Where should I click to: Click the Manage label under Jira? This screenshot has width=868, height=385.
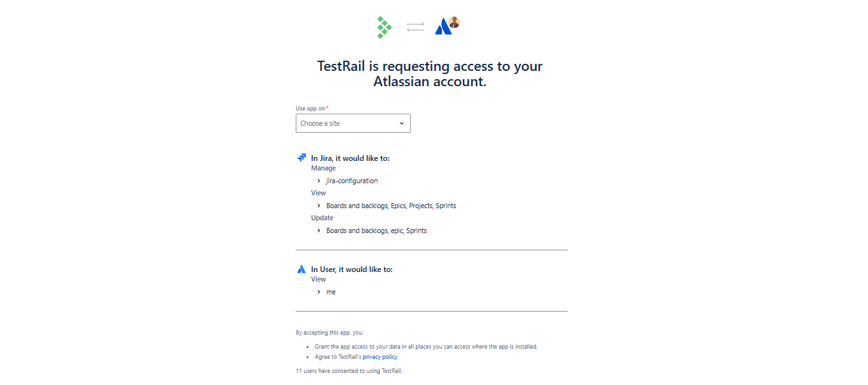[x=323, y=169]
